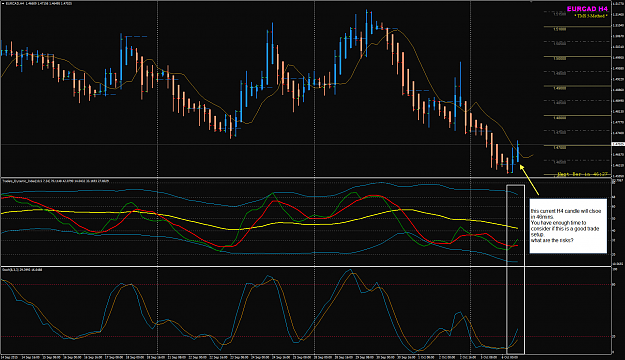Click the Next Bar in 46:27 countdown label
Image resolution: width=625 pixels, height=360 pixels.
583,174
